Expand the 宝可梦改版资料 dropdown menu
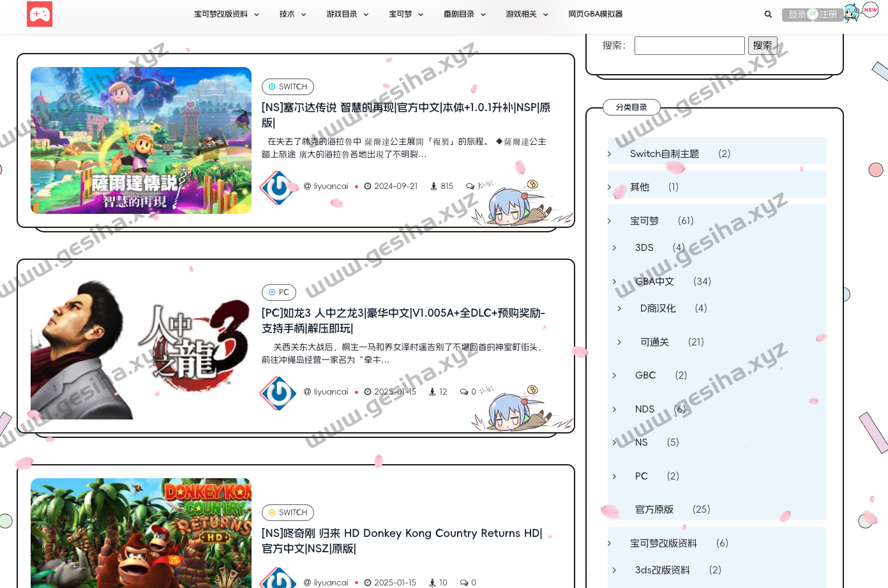888x588 pixels. pos(256,15)
